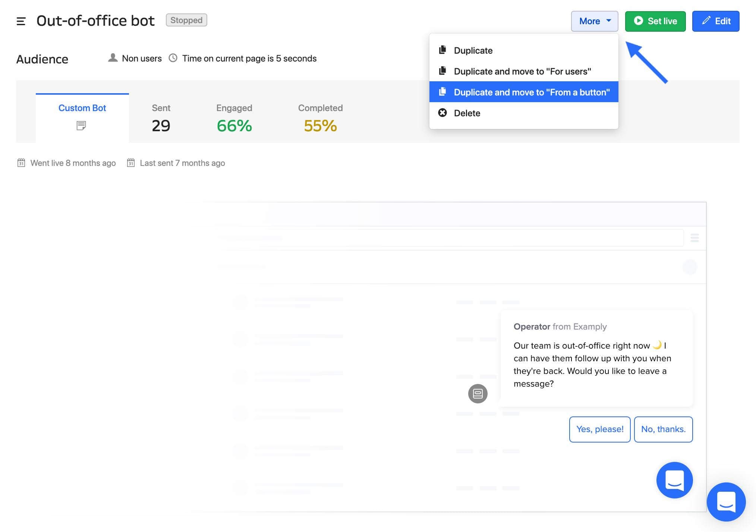Click the Out-of-office bot title
Viewport: 756px width, 532px height.
(95, 21)
